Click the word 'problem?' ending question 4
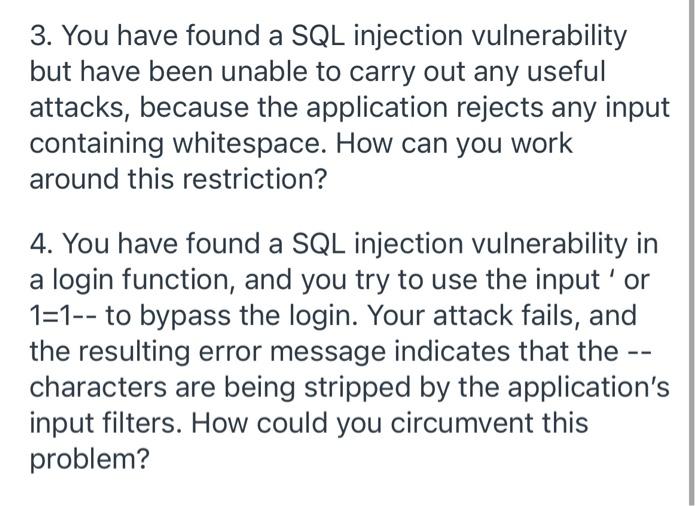The width and height of the screenshot is (700, 506). click(89, 460)
